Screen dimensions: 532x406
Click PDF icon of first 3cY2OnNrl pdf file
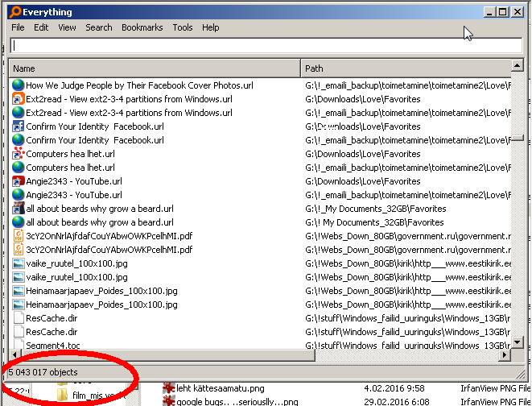point(18,236)
